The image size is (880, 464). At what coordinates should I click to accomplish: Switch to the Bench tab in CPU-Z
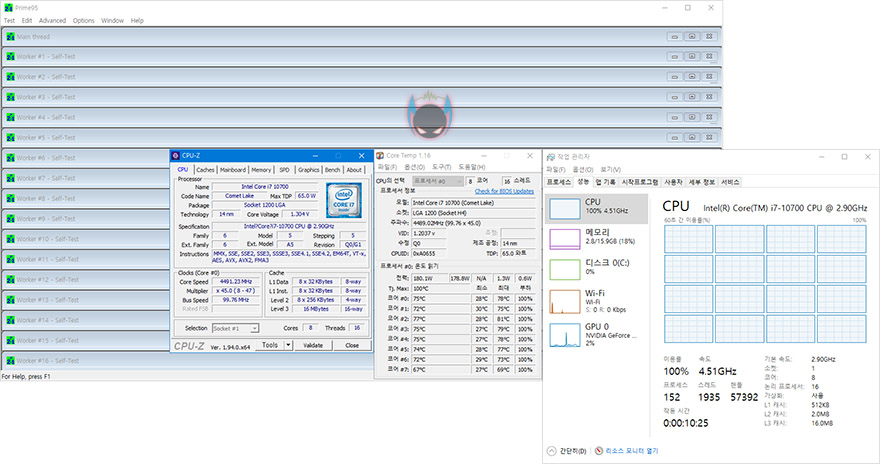[x=332, y=169]
